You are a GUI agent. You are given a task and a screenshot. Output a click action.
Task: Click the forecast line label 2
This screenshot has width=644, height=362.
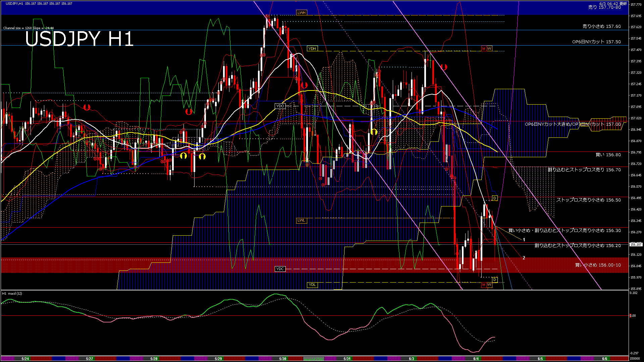[524, 258]
